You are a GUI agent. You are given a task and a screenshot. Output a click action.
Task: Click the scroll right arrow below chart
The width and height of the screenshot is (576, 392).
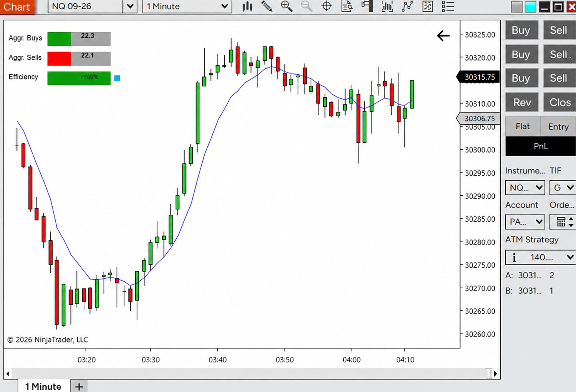495,374
